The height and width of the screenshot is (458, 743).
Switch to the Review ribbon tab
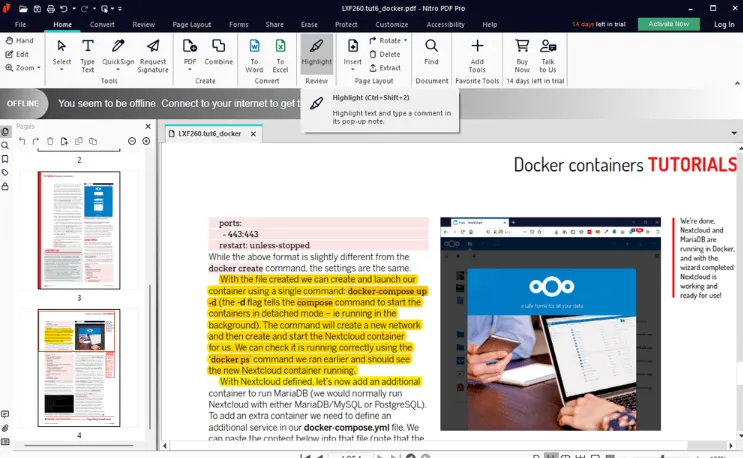coord(144,25)
